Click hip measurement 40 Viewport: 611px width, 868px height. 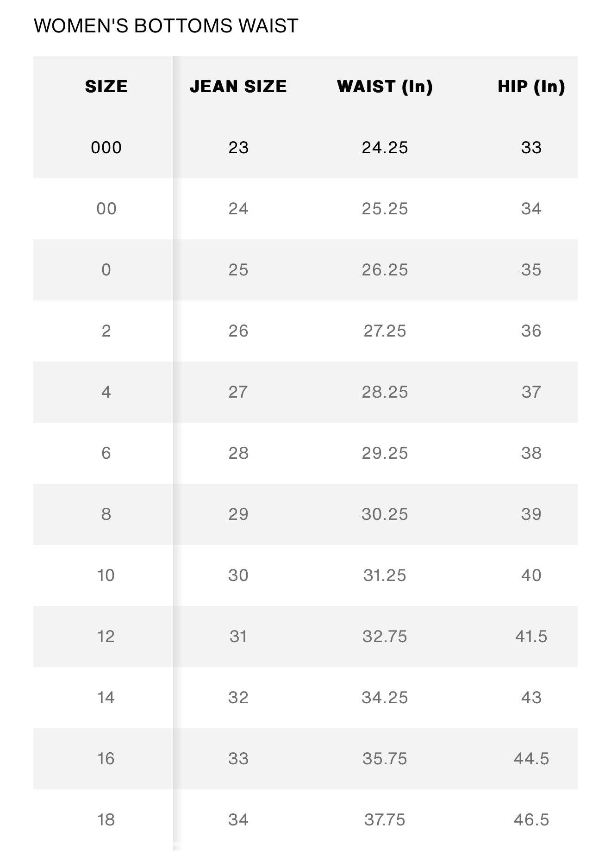pyautogui.click(x=531, y=575)
